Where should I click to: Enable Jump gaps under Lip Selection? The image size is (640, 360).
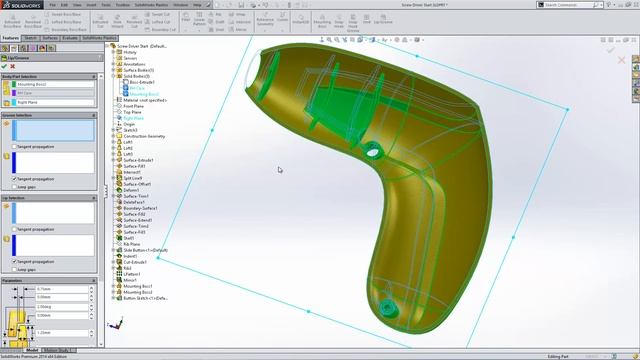[x=14, y=269]
